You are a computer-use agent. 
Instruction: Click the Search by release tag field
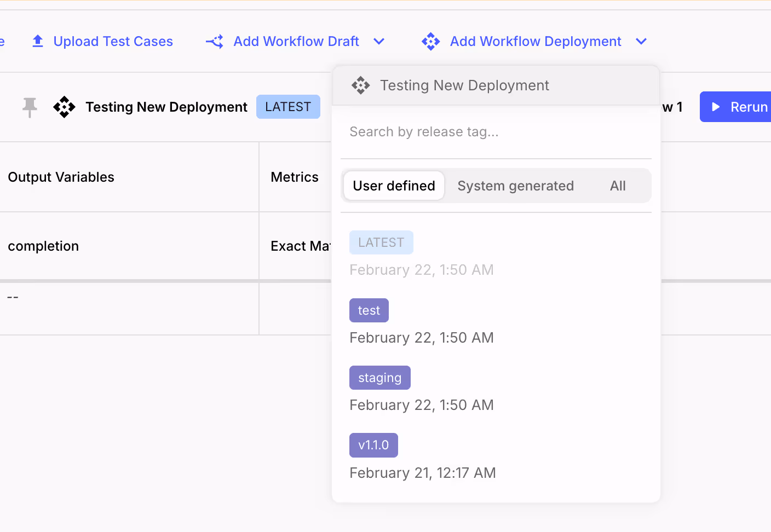tap(496, 132)
